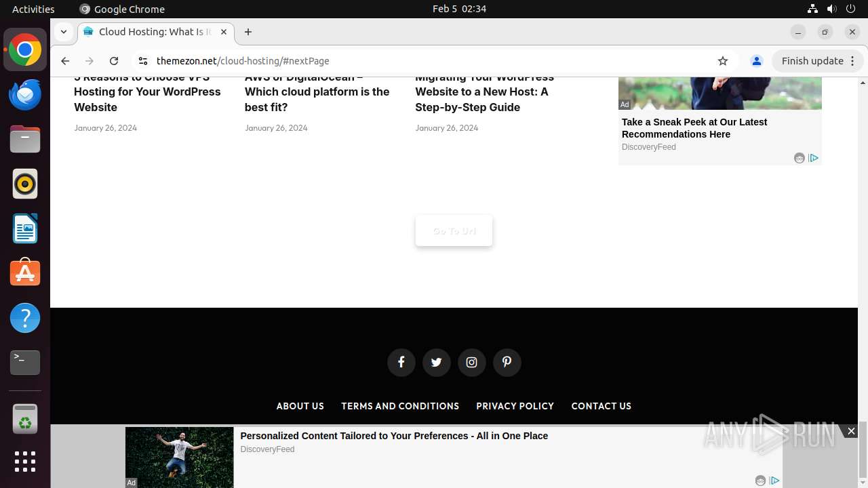Open the Activities overview

33,9
